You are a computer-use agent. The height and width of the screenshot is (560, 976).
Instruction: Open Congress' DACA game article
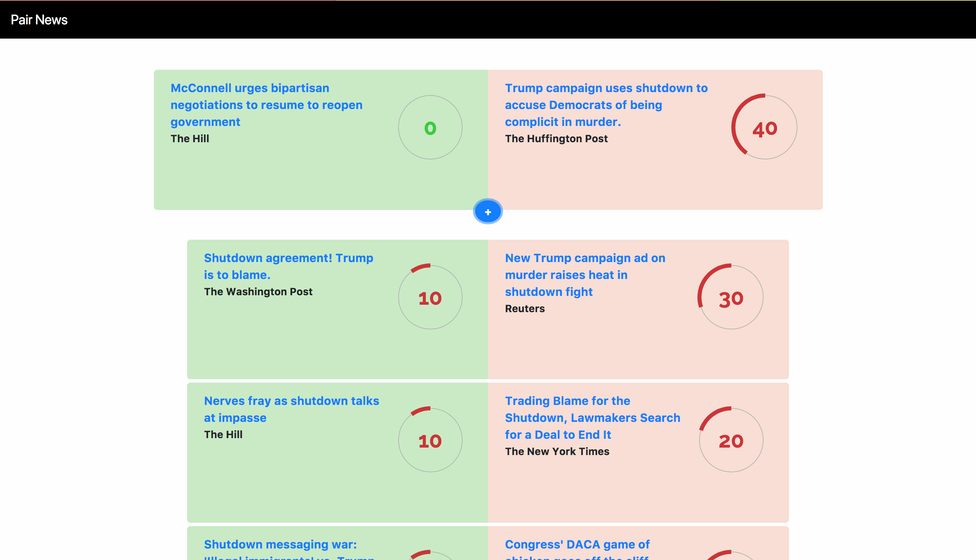(577, 545)
